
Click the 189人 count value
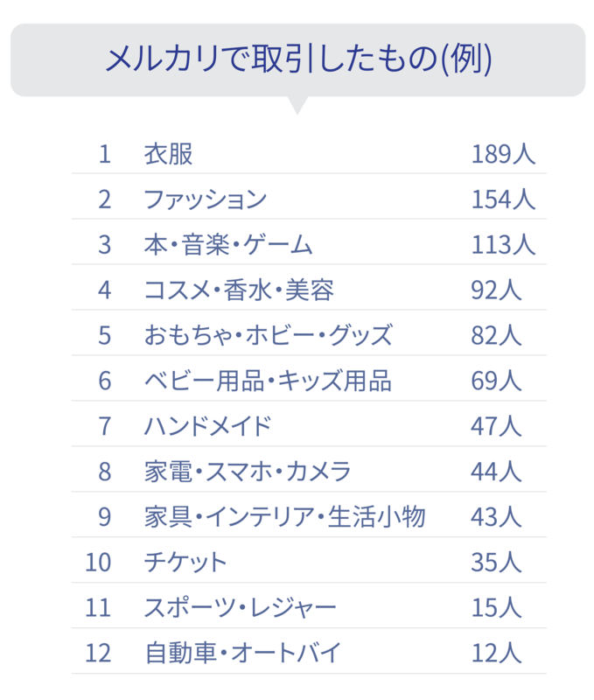click(x=503, y=154)
